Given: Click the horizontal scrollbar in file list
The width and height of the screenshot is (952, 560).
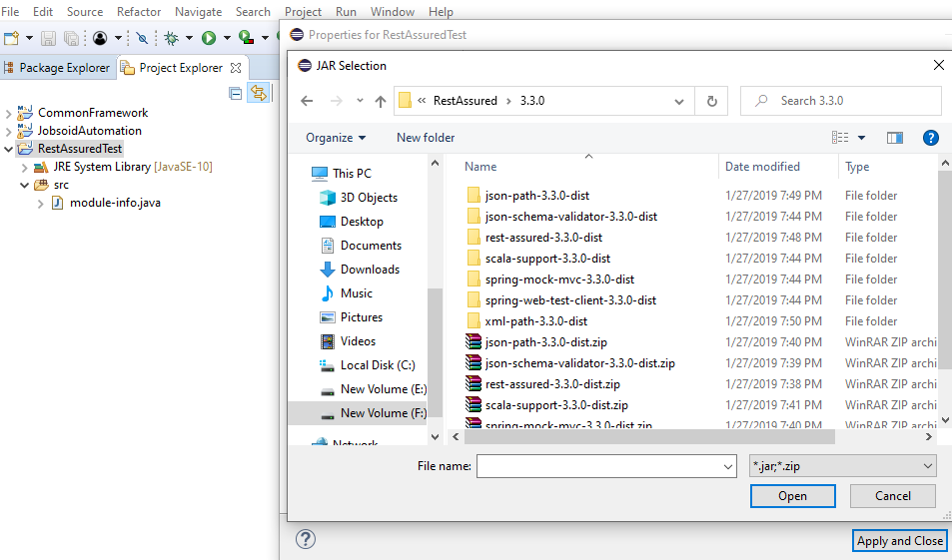Looking at the screenshot, I should (649, 436).
